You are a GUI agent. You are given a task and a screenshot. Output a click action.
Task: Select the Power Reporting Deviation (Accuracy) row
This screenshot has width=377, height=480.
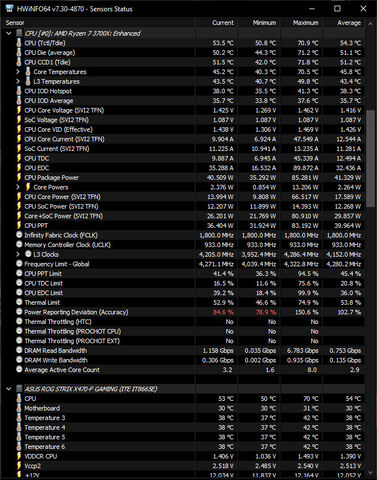(183, 312)
